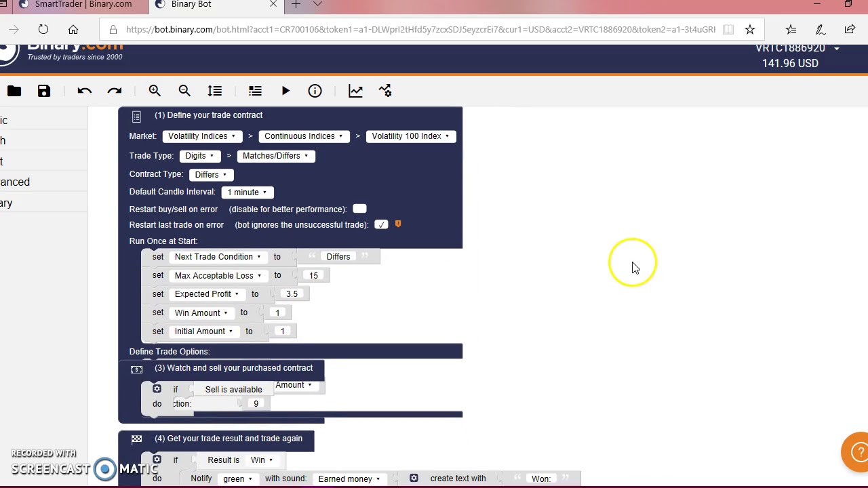This screenshot has width=868, height=488.
Task: Click the Sell is available block
Action: tap(233, 390)
